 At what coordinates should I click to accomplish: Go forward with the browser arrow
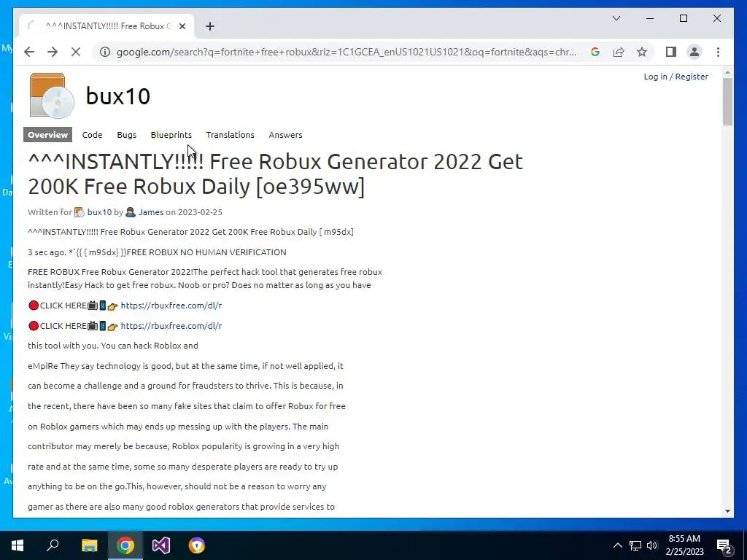[x=53, y=52]
